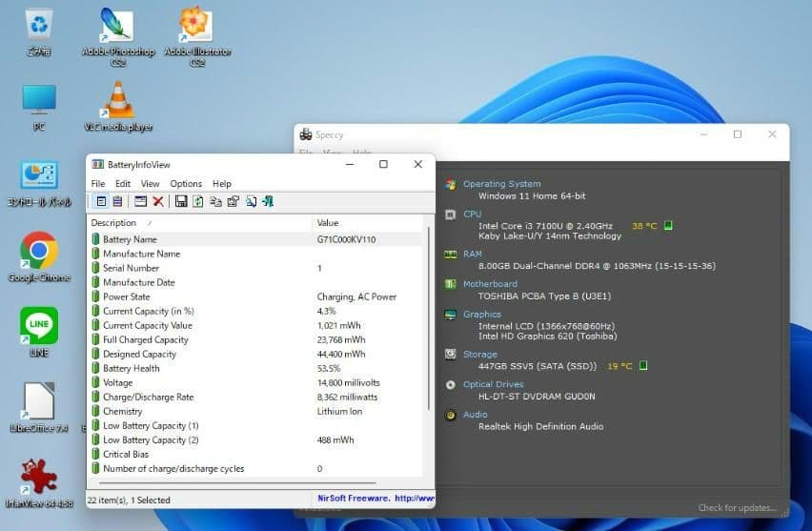The width and height of the screenshot is (812, 531).
Task: Click green temperature indicator next to Storage 19 °C
Action: pos(643,366)
